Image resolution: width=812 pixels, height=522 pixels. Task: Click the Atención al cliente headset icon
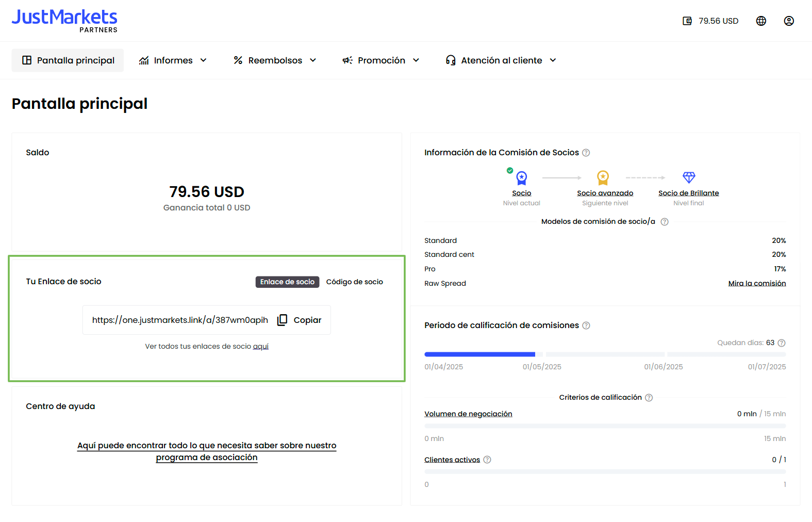pos(451,60)
